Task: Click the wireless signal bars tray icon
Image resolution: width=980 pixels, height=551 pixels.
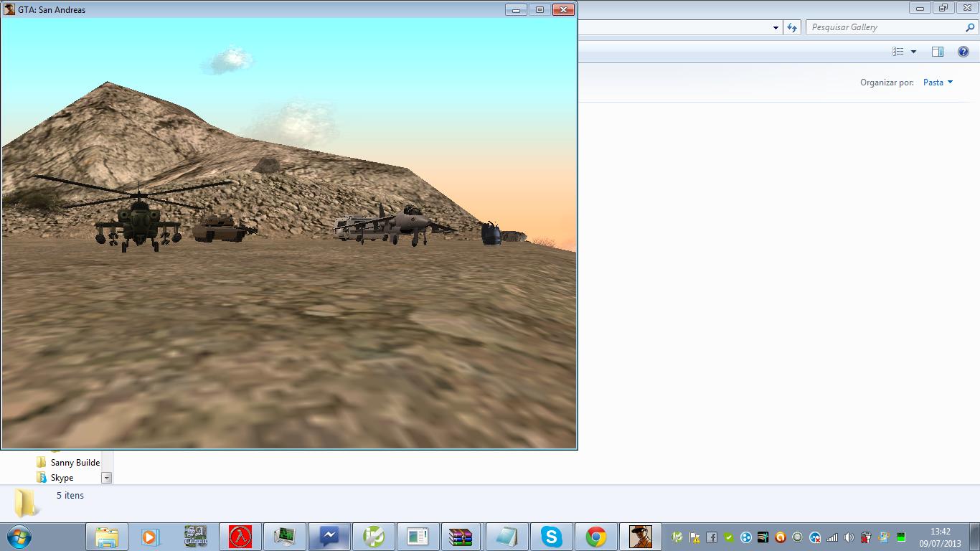Action: (832, 537)
